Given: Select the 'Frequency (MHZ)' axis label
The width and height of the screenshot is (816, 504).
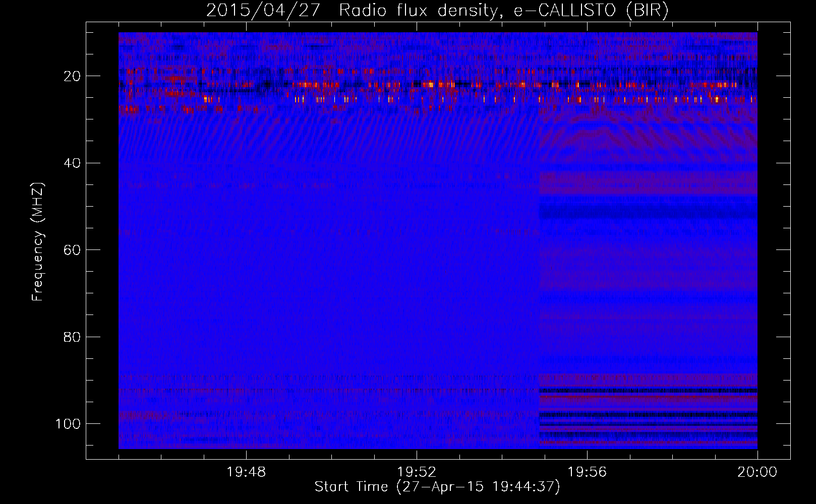Looking at the screenshot, I should pyautogui.click(x=38, y=242).
